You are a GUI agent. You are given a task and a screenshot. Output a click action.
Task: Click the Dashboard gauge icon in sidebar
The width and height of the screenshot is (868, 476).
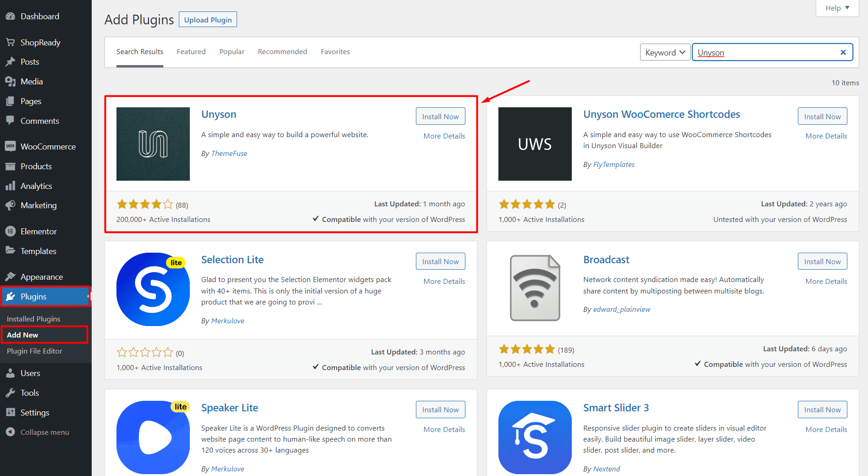pos(10,17)
